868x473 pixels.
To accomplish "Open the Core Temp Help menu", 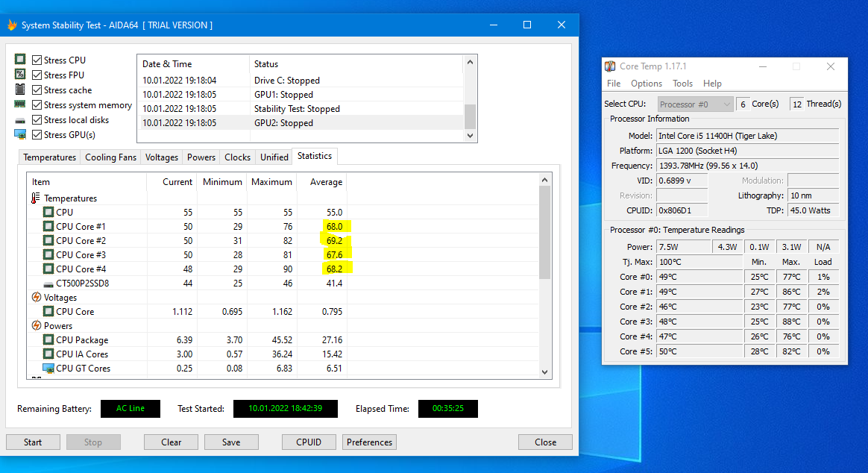I will pyautogui.click(x=712, y=84).
